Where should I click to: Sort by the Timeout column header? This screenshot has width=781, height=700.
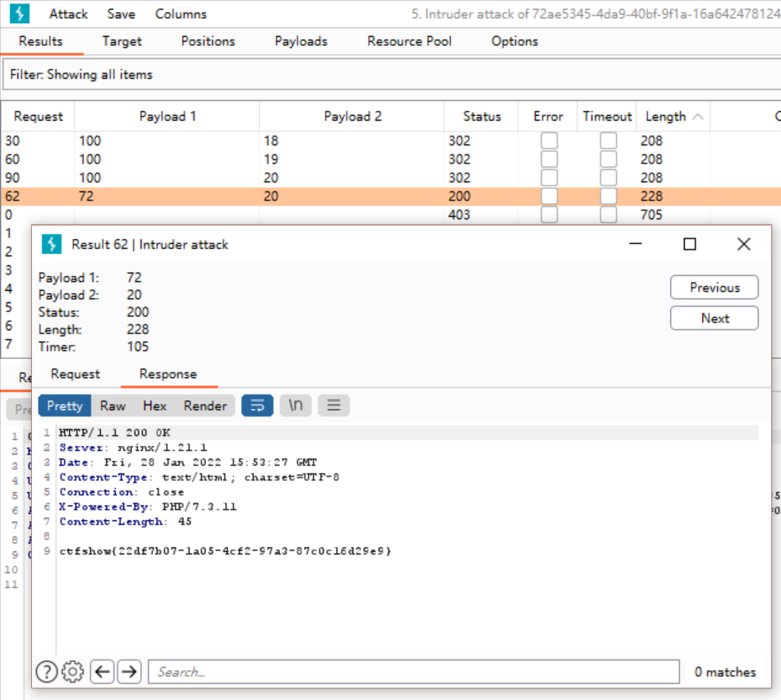tap(607, 117)
